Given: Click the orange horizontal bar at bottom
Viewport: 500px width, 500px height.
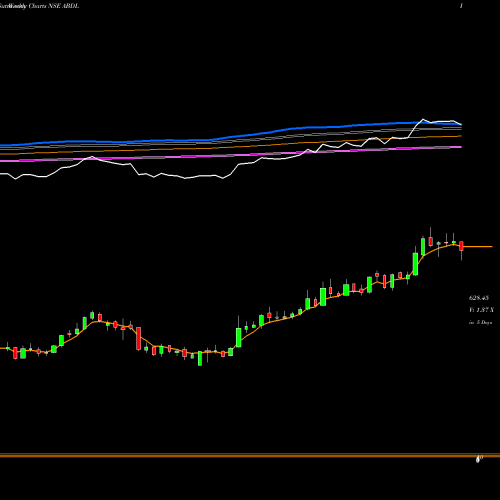Looking at the screenshot, I should (250, 455).
